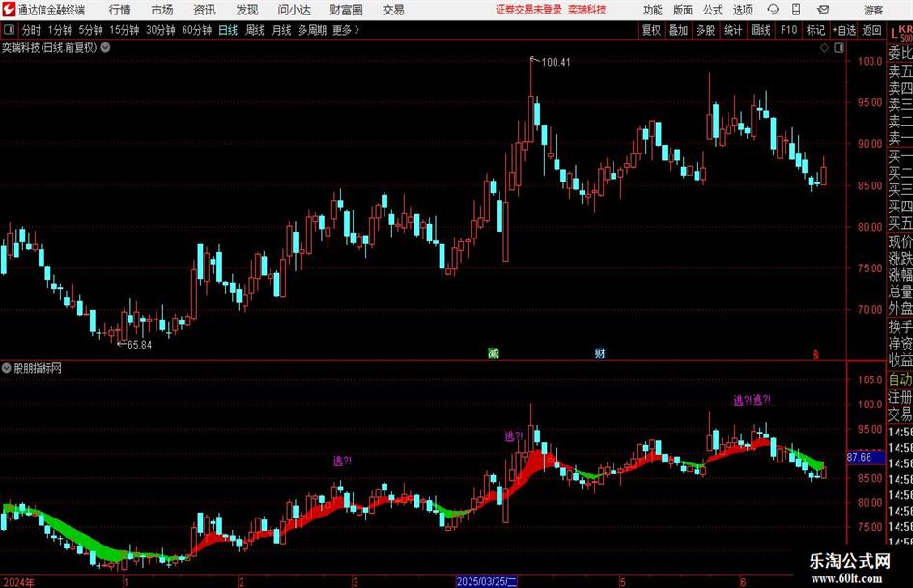Open the 复权 adjustment button
The height and width of the screenshot is (588, 913).
(651, 30)
